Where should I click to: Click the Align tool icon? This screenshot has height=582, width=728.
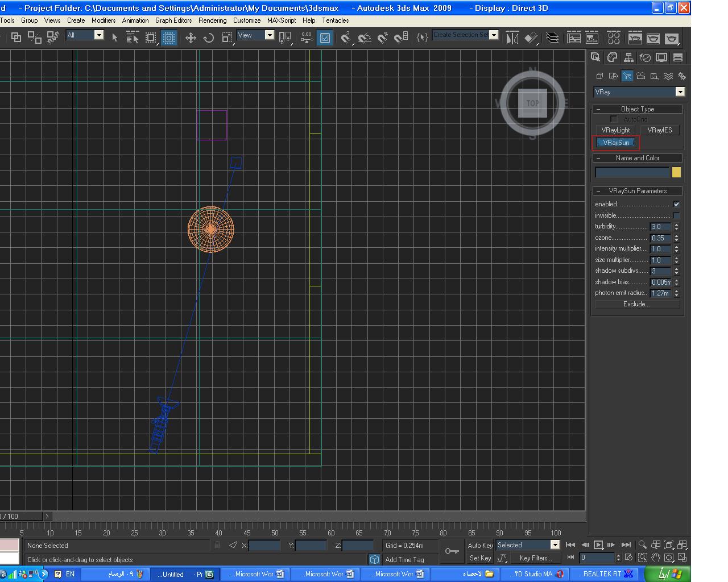point(531,38)
